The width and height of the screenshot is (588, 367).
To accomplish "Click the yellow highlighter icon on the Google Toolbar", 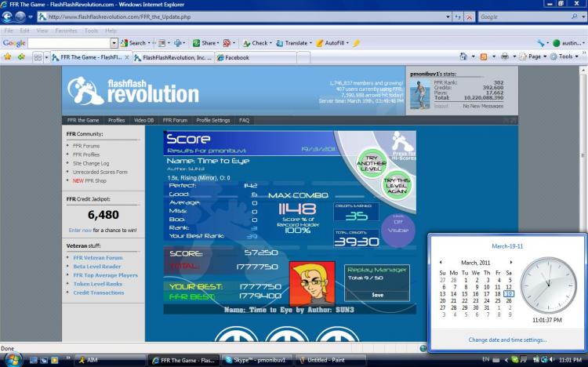I will pyautogui.click(x=356, y=43).
